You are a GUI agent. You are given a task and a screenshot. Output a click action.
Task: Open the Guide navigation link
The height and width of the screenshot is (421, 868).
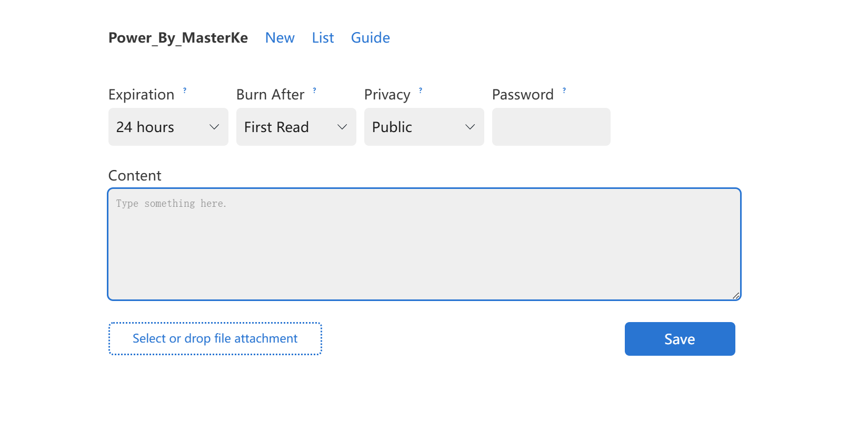pyautogui.click(x=370, y=38)
